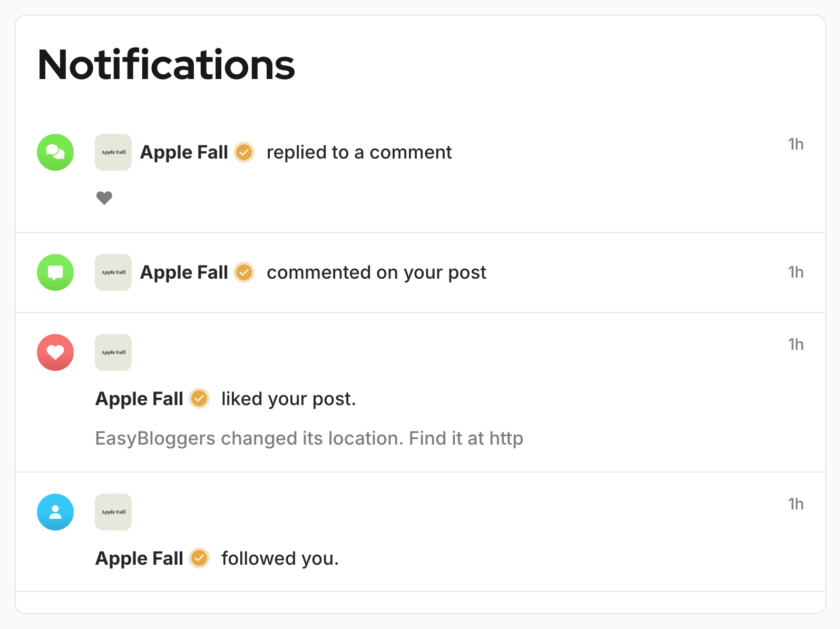The width and height of the screenshot is (840, 629).
Task: Open Apple Fall name in replied notification
Action: tap(184, 152)
